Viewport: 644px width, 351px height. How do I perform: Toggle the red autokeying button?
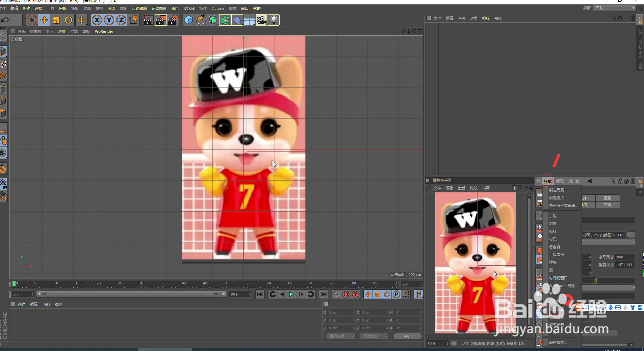pyautogui.click(x=346, y=294)
